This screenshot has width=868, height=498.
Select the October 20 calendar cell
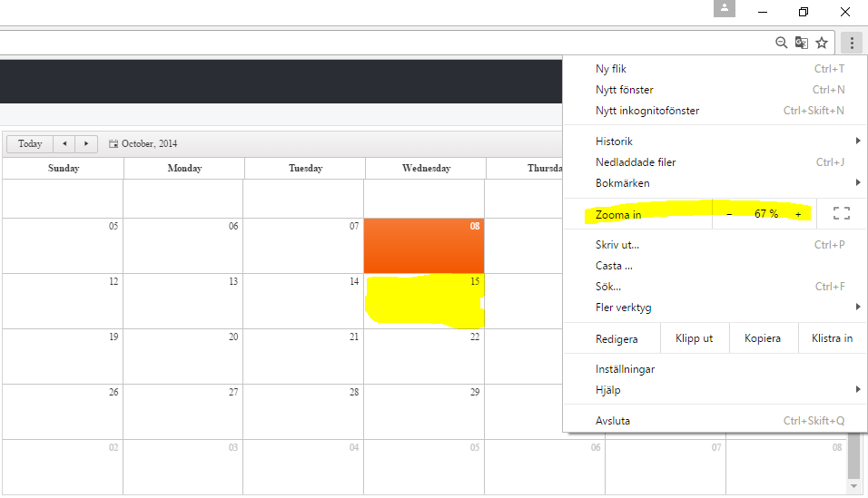click(x=183, y=356)
